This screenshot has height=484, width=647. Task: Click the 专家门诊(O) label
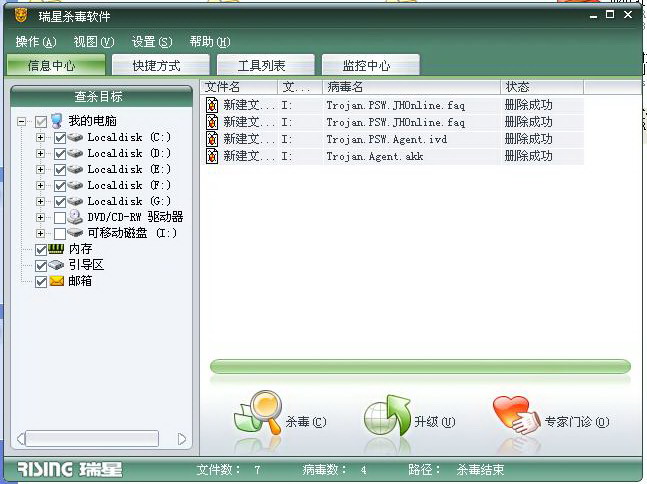577,422
